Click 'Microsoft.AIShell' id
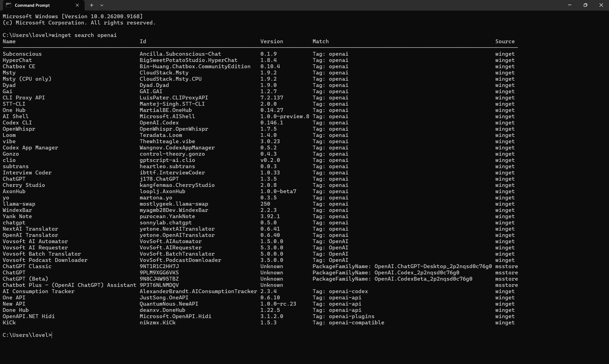 tap(167, 116)
